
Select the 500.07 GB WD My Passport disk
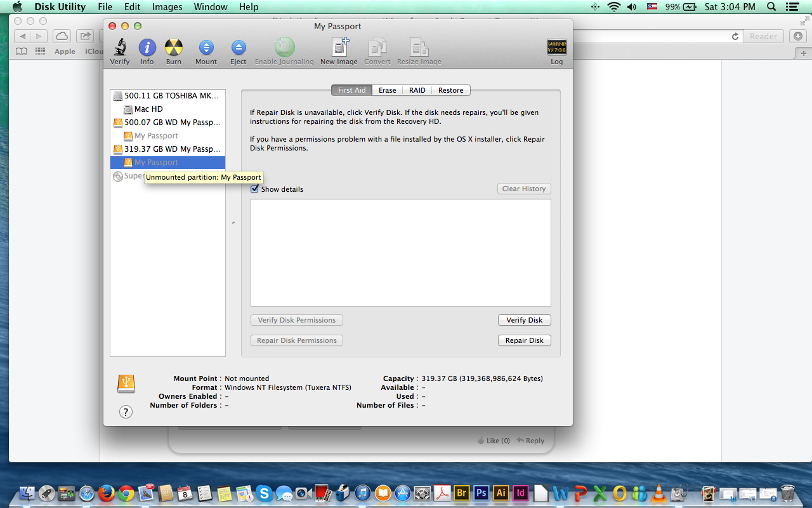(x=167, y=123)
